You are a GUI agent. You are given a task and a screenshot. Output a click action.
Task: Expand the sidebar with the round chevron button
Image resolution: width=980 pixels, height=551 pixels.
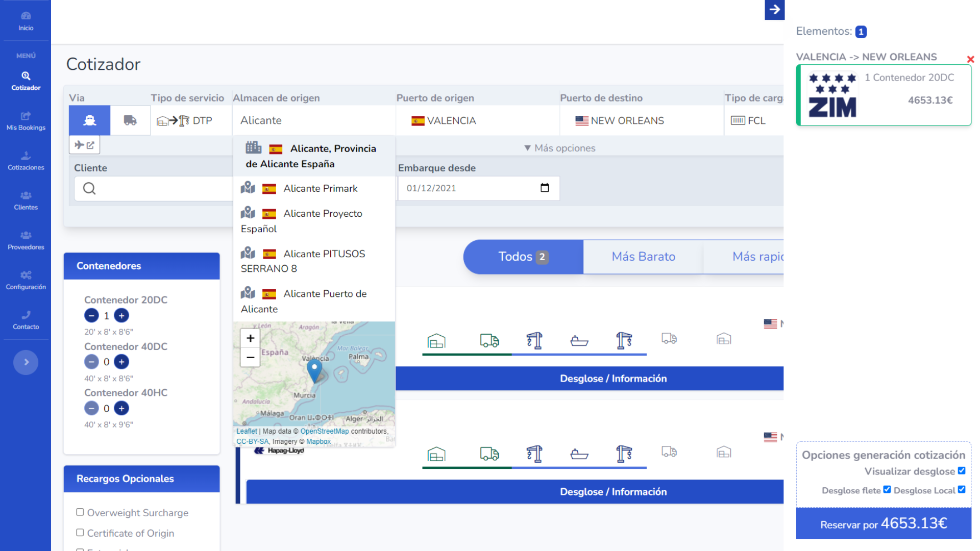pyautogui.click(x=26, y=362)
